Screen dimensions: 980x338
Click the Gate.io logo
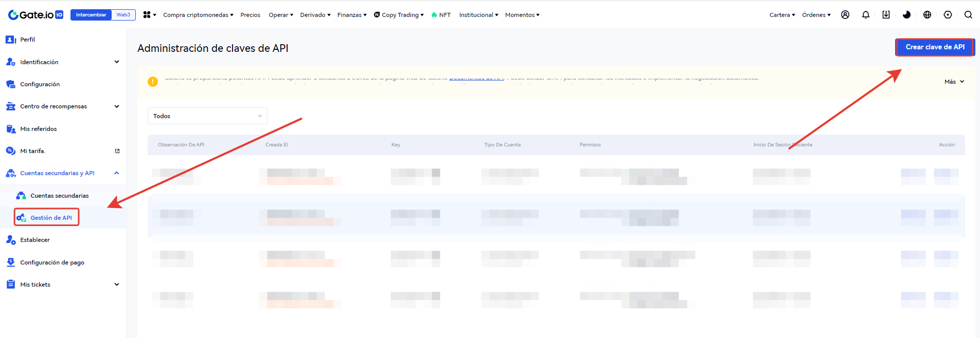pyautogui.click(x=35, y=15)
